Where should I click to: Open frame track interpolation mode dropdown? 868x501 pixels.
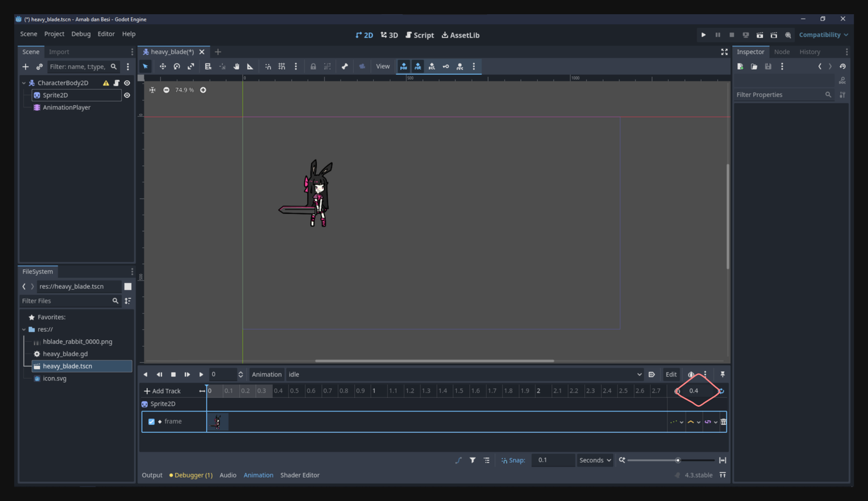(x=694, y=422)
